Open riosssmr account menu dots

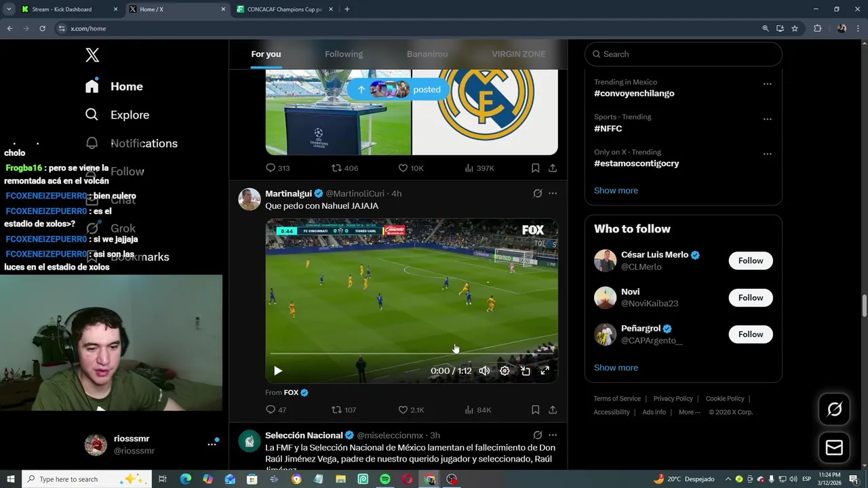[x=212, y=444]
